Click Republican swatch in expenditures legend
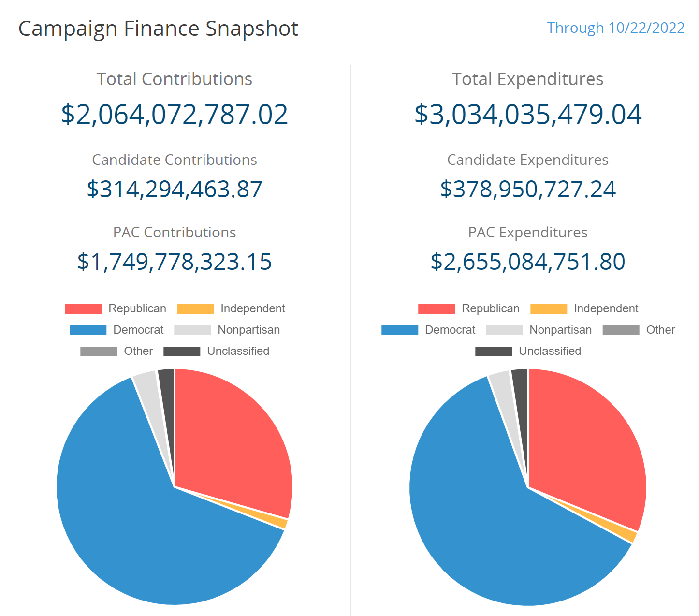Viewport: 699px width, 616px height. tap(437, 309)
